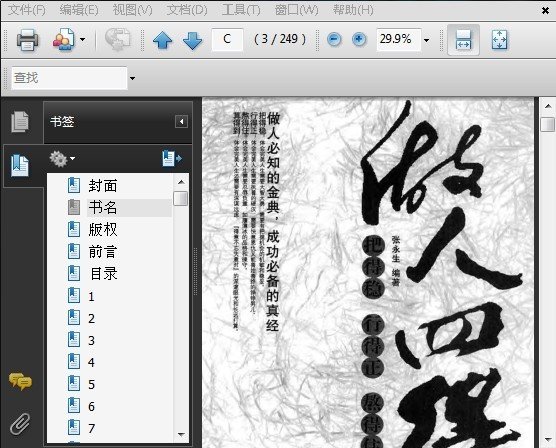Select bookmark 2
Viewport: 556px width, 448px height.
[x=91, y=319]
